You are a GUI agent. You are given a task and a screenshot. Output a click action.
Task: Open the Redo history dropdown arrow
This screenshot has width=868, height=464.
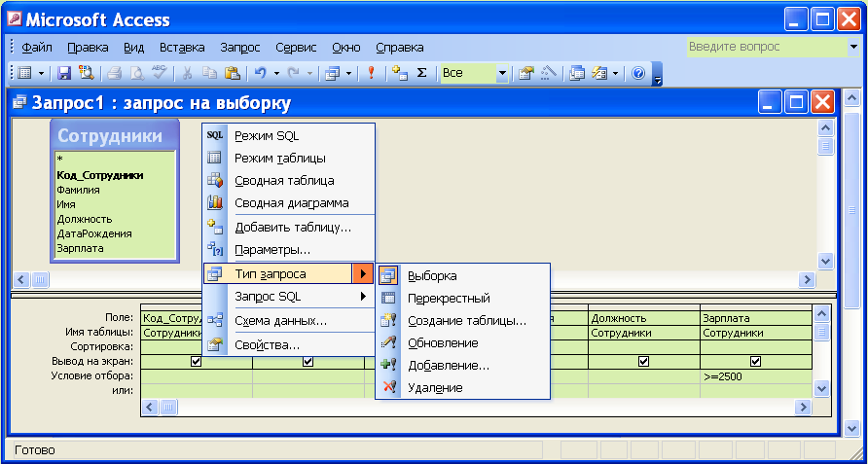[x=309, y=73]
